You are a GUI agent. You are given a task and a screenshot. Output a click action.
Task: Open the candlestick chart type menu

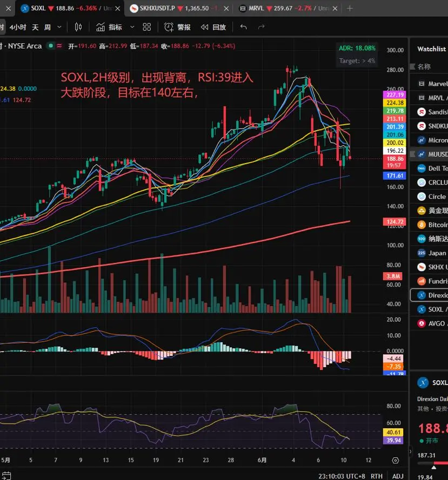(x=78, y=27)
